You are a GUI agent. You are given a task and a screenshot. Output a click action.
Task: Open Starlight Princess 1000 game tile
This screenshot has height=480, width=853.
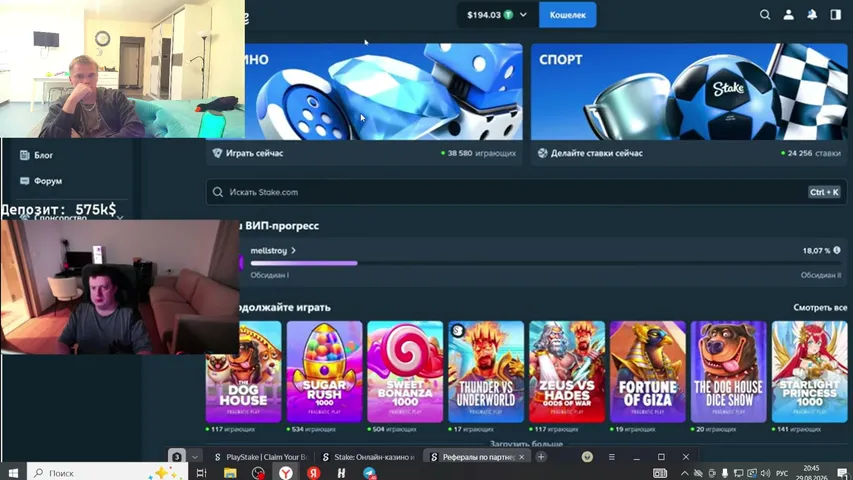pyautogui.click(x=809, y=372)
